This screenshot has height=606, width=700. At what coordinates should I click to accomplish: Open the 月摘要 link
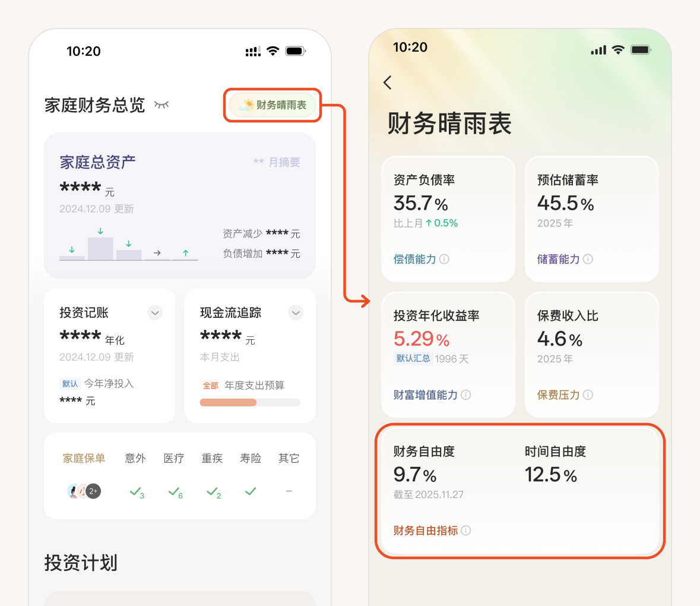[277, 162]
